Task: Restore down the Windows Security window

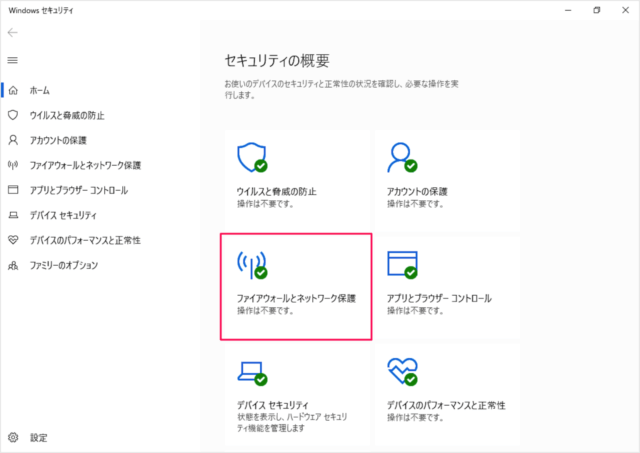Action: (x=597, y=10)
